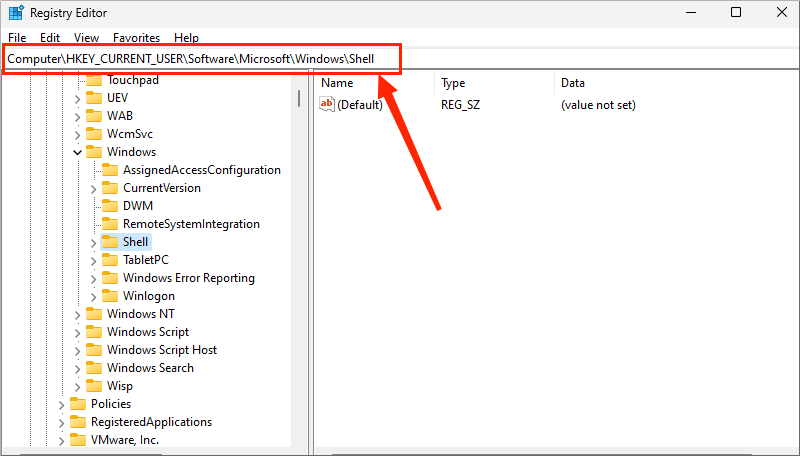Expand the Windows Script Host key
Screen dimensions: 800x456
coord(77,351)
